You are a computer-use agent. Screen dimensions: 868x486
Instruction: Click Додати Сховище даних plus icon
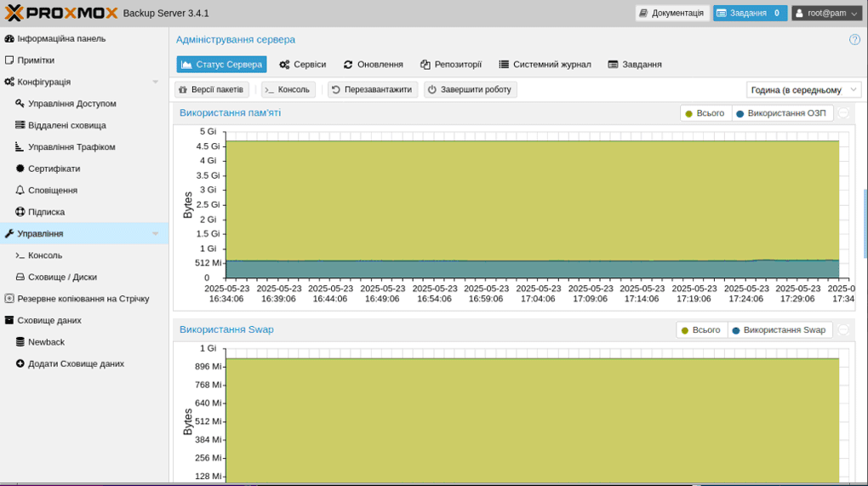click(20, 363)
